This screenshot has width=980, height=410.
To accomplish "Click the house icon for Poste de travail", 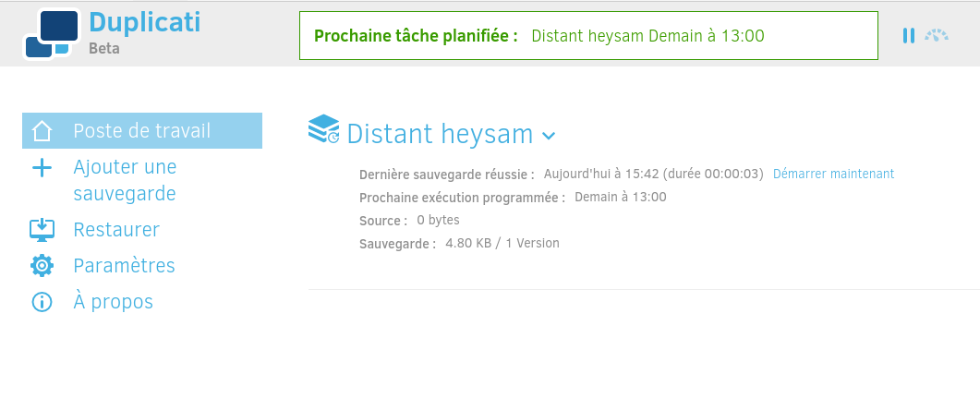I will (x=42, y=131).
